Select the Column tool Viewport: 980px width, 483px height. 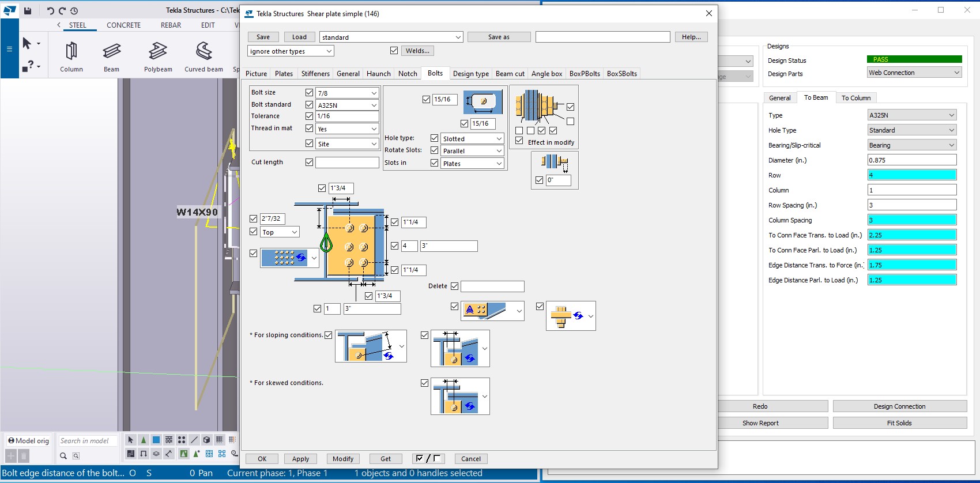[71, 56]
